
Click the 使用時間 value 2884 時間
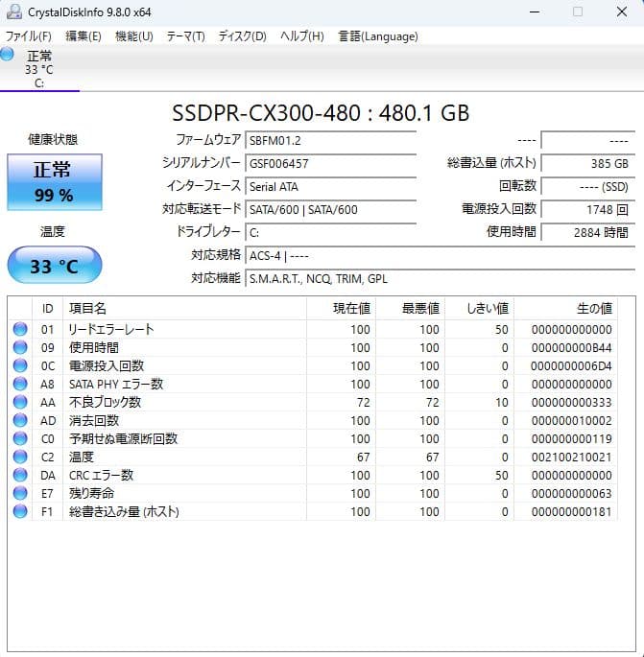tap(588, 232)
